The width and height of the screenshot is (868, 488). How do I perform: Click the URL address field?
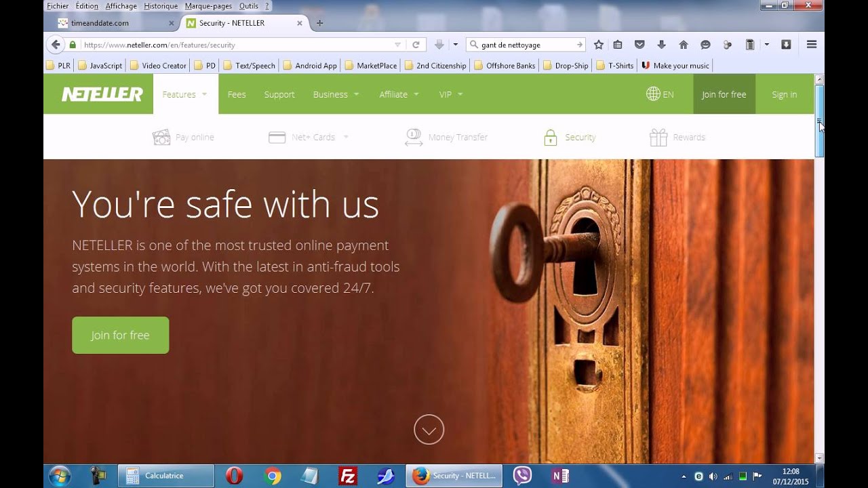pos(237,45)
